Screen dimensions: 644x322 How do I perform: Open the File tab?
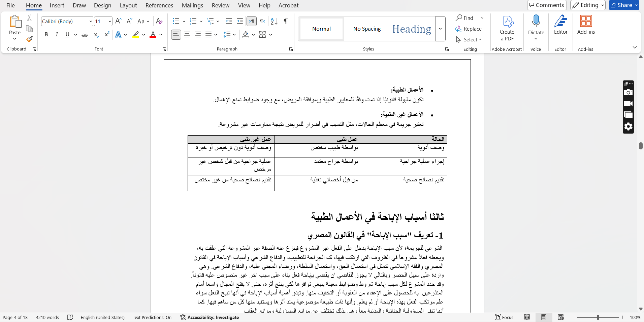click(10, 5)
